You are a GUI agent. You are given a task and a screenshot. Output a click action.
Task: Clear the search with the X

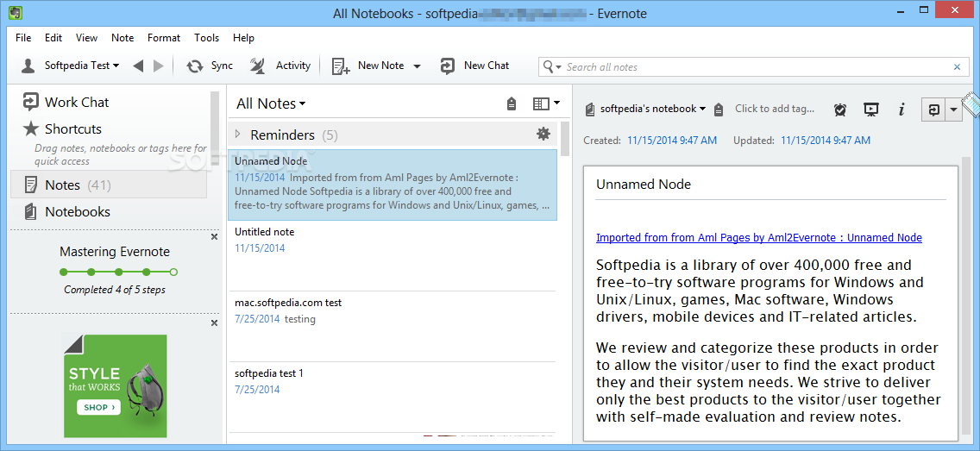[x=957, y=67]
